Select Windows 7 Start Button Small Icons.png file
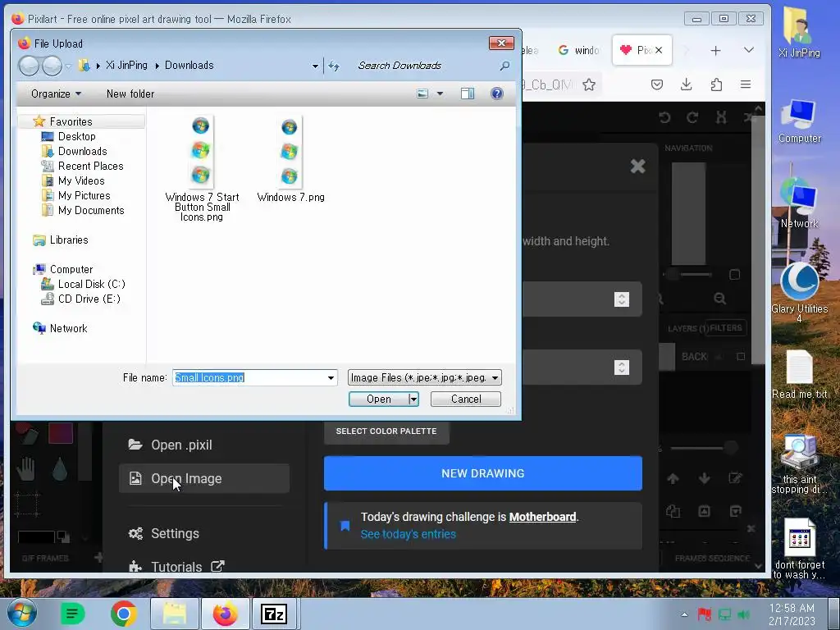Viewport: 840px width, 630px height. pos(202,168)
